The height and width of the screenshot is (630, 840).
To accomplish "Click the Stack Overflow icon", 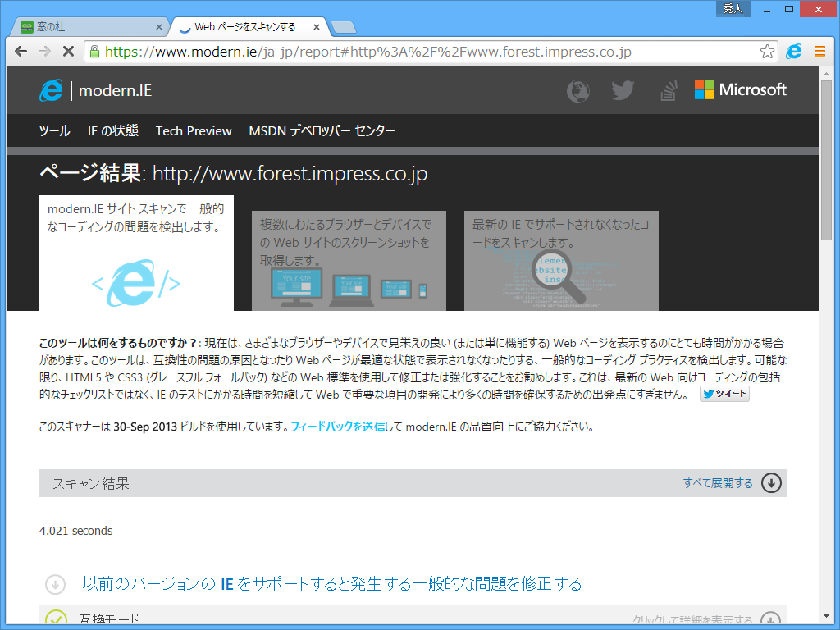I will pyautogui.click(x=668, y=91).
